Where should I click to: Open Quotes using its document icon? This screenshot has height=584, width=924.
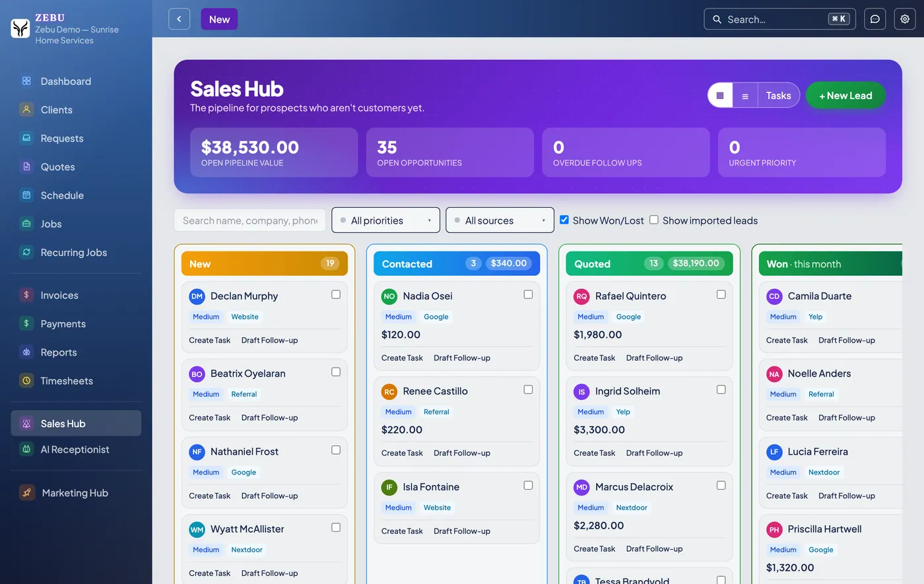tap(26, 166)
